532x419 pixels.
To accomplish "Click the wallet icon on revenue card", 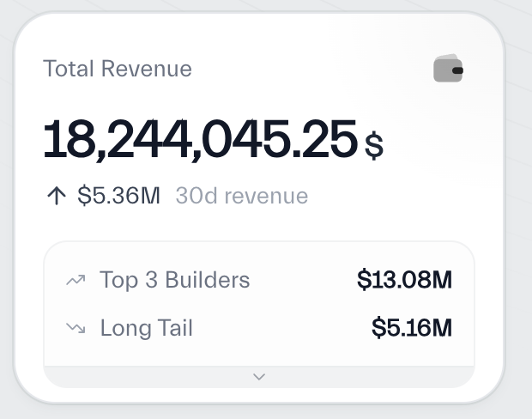I will pyautogui.click(x=448, y=68).
